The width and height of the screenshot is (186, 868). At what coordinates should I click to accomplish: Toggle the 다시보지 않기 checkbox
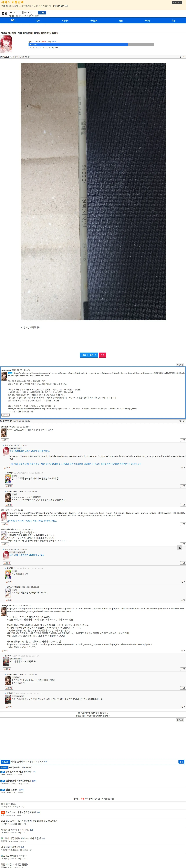[x=66, y=6]
